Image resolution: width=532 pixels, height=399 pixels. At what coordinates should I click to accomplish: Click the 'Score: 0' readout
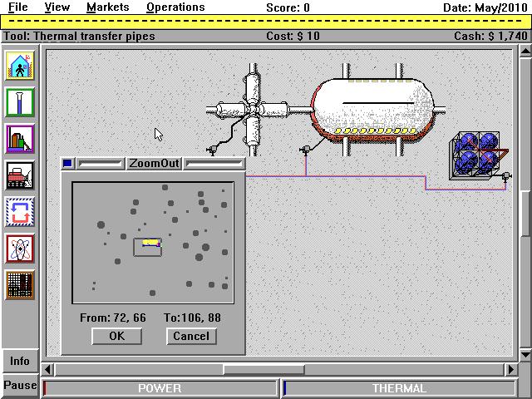(288, 7)
